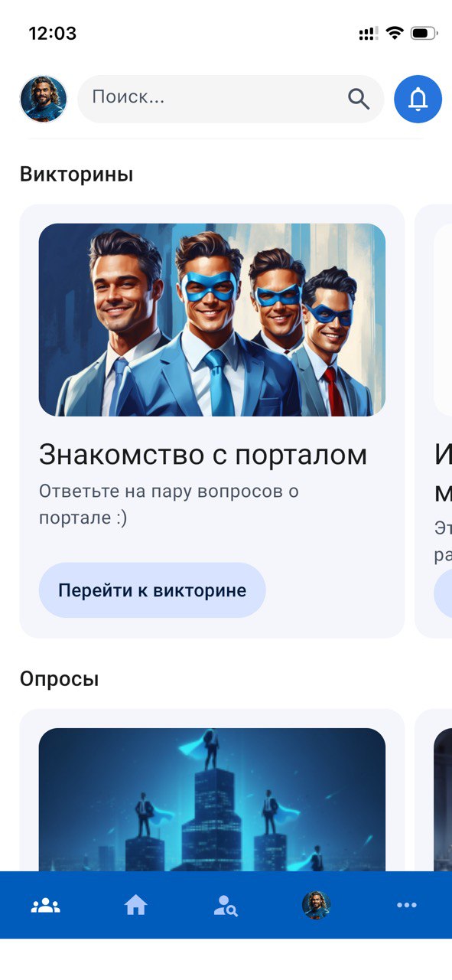
Task: Open the people group tab icon
Action: (45, 906)
